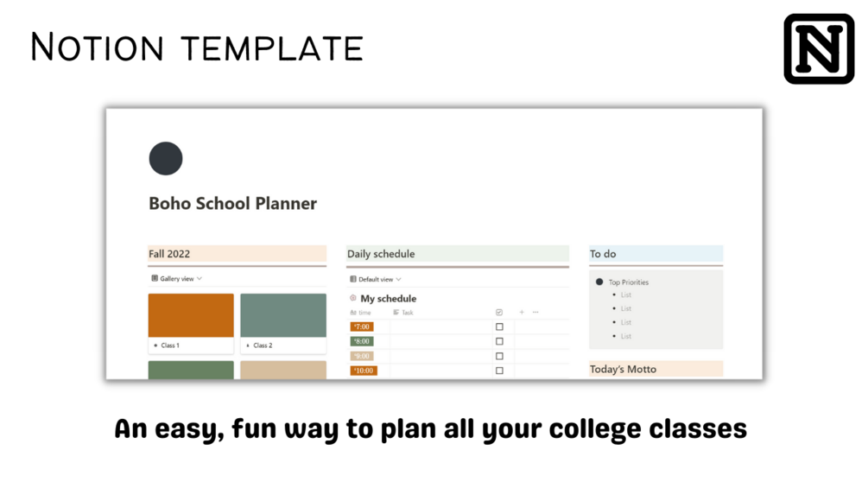Open the Gallery view dropdown
The height and width of the screenshot is (488, 868).
177,279
